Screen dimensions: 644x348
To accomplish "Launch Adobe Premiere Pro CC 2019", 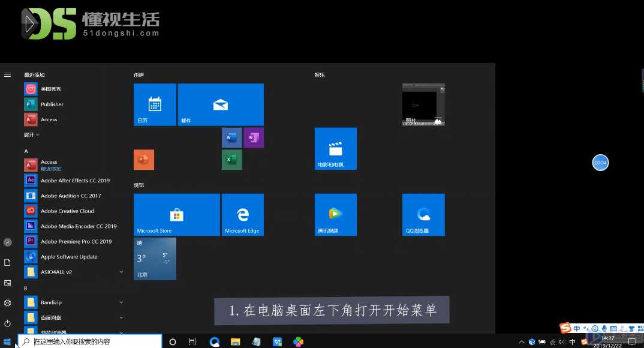I will coord(75,241).
